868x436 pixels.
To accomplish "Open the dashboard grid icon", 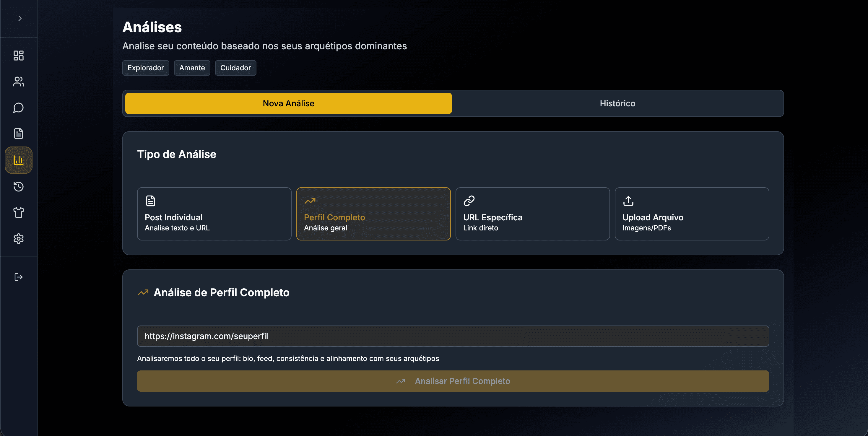I will [19, 56].
